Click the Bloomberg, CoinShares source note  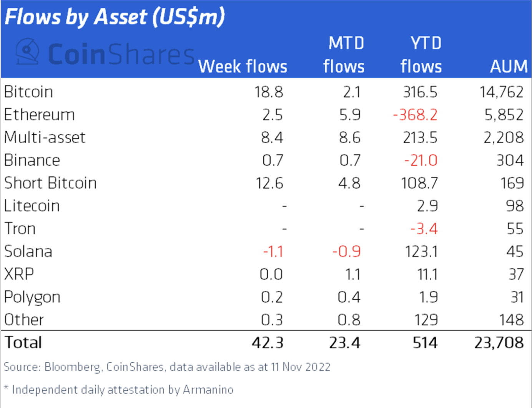167,367
